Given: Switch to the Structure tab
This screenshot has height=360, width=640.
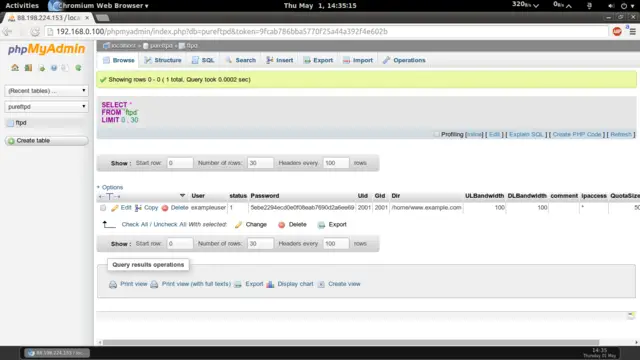Looking at the screenshot, I should point(163,60).
